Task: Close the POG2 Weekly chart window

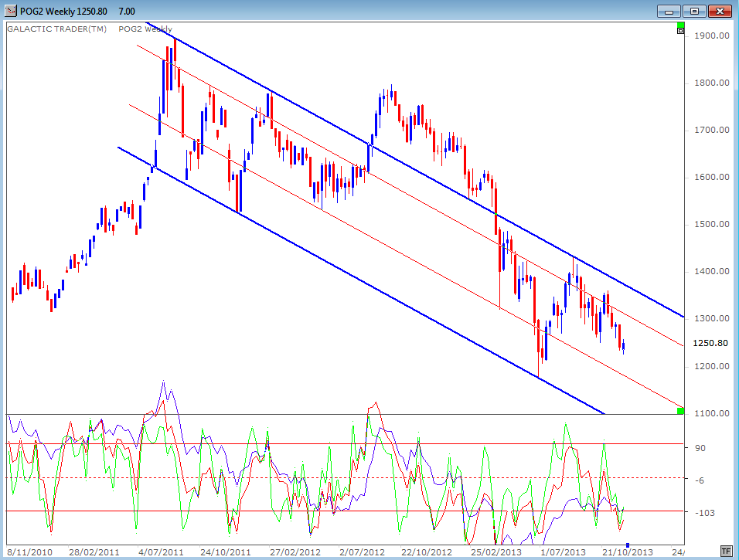Action: click(720, 12)
